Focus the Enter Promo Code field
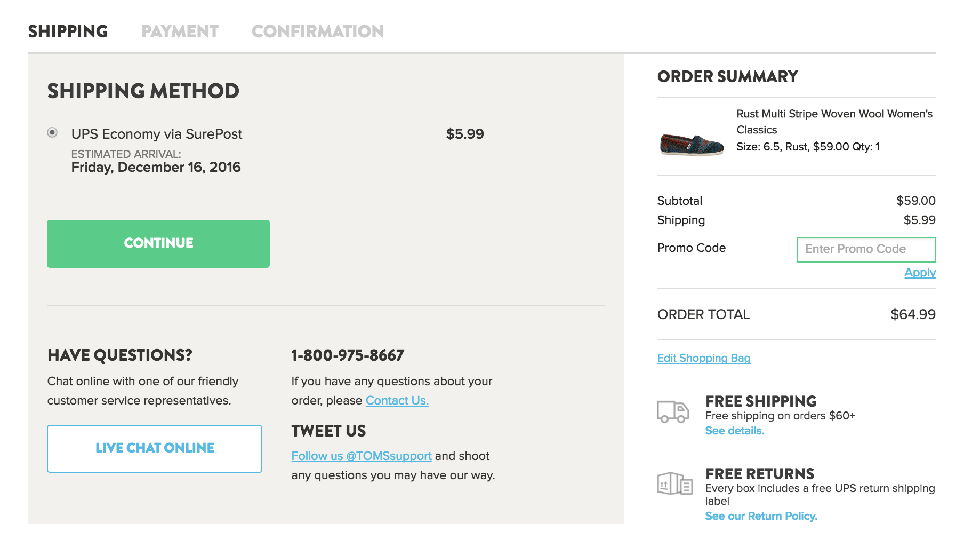980x555 pixels. click(866, 249)
